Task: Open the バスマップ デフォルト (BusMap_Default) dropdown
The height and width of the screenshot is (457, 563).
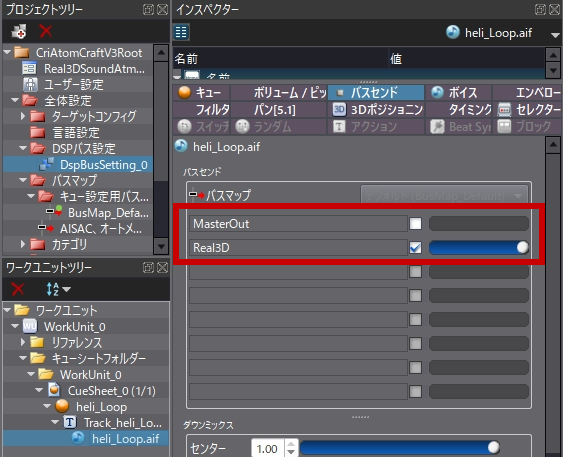Action: click(x=444, y=196)
